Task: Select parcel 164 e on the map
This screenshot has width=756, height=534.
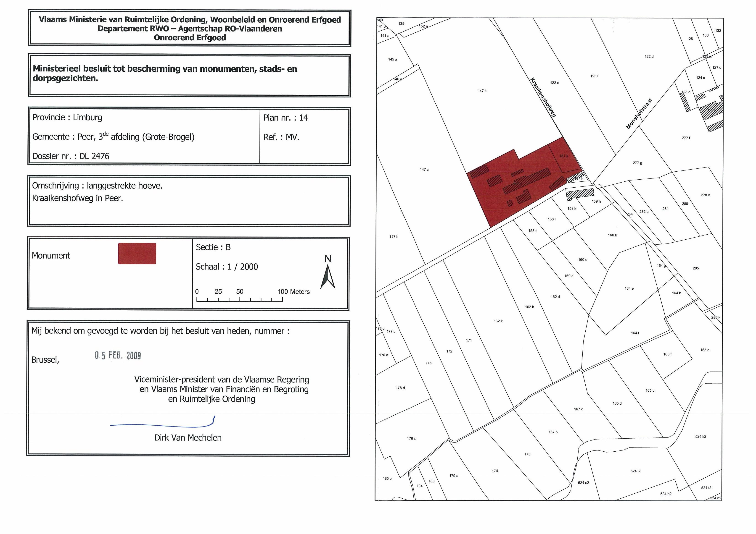Action: click(x=629, y=288)
